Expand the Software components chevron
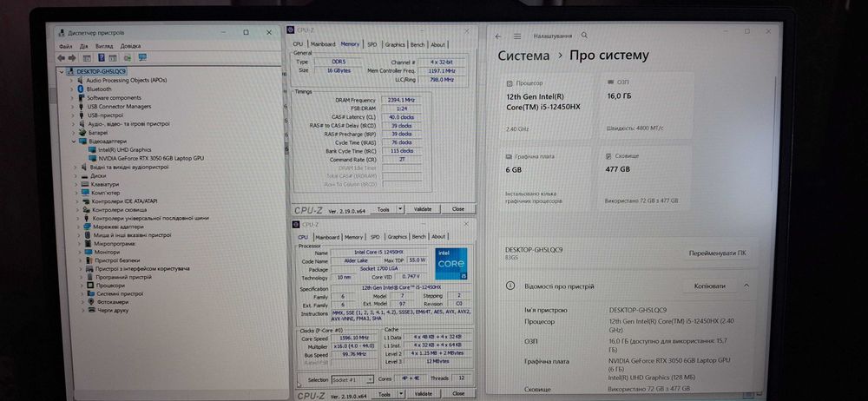This screenshot has width=868, height=401. coord(72,97)
